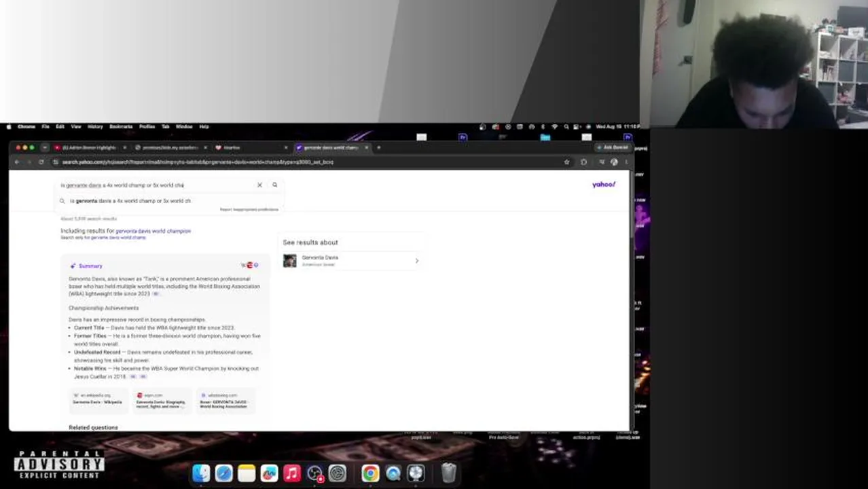This screenshot has width=868, height=489.
Task: Click the date and time in menu bar
Action: (617, 126)
